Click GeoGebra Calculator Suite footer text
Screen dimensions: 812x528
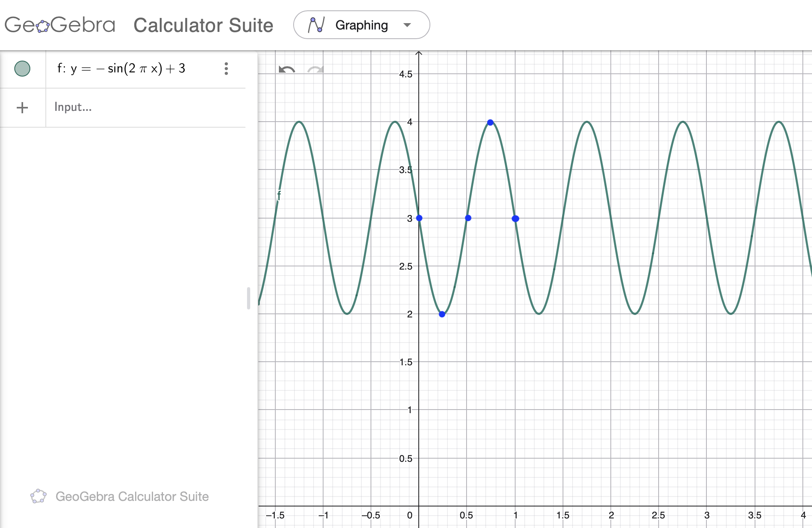pyautogui.click(x=132, y=496)
